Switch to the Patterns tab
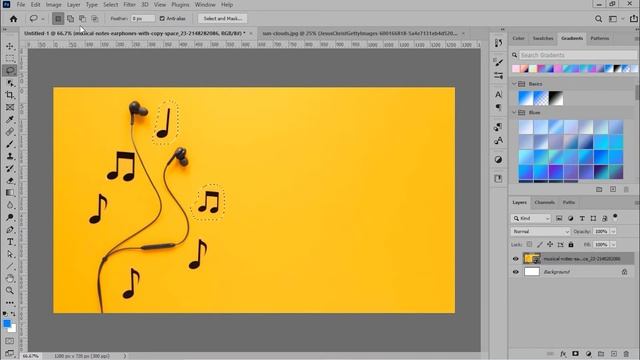This screenshot has width=640, height=360. pyautogui.click(x=600, y=38)
